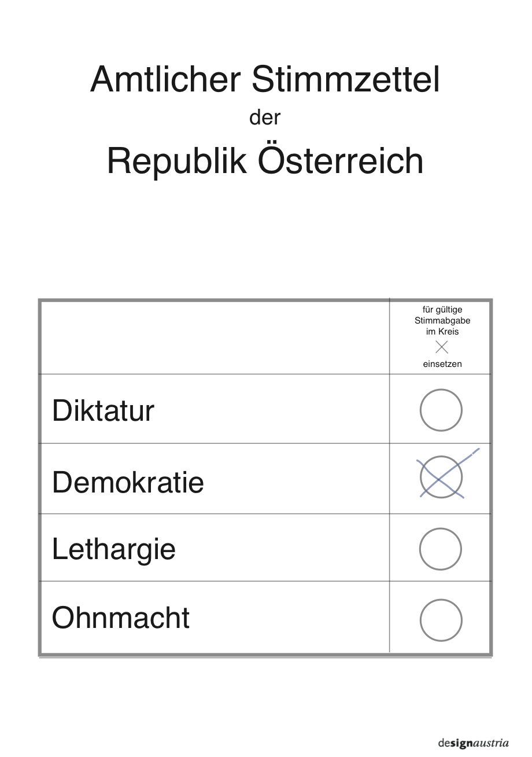Viewport: 532px width, 757px height.
Task: Select the small word der below the title
Action: click(x=265, y=118)
